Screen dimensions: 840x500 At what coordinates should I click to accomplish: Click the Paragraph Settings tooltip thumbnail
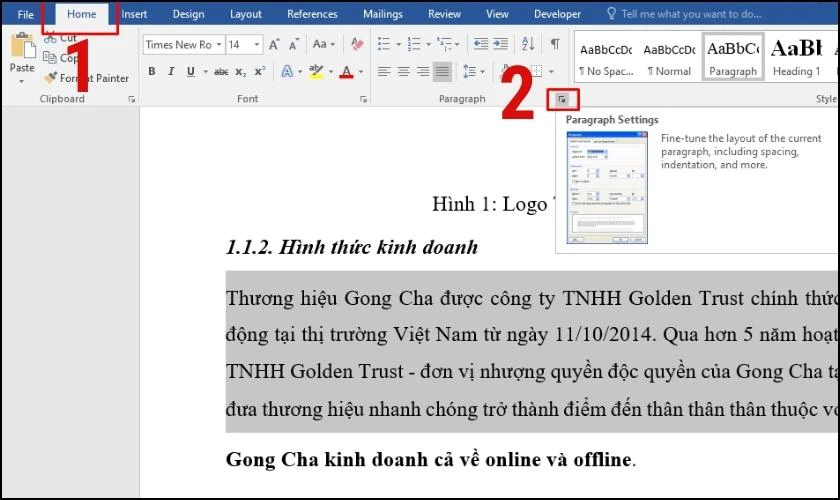[x=607, y=187]
